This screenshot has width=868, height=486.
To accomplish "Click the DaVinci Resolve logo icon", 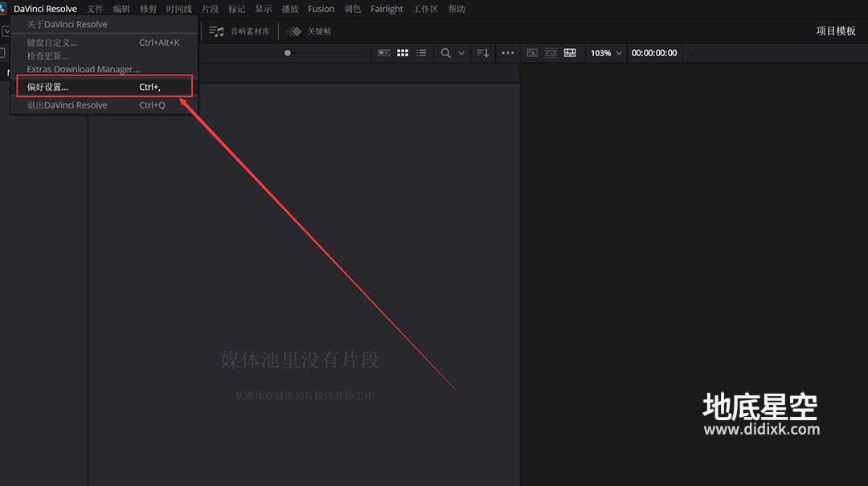I will [3, 9].
